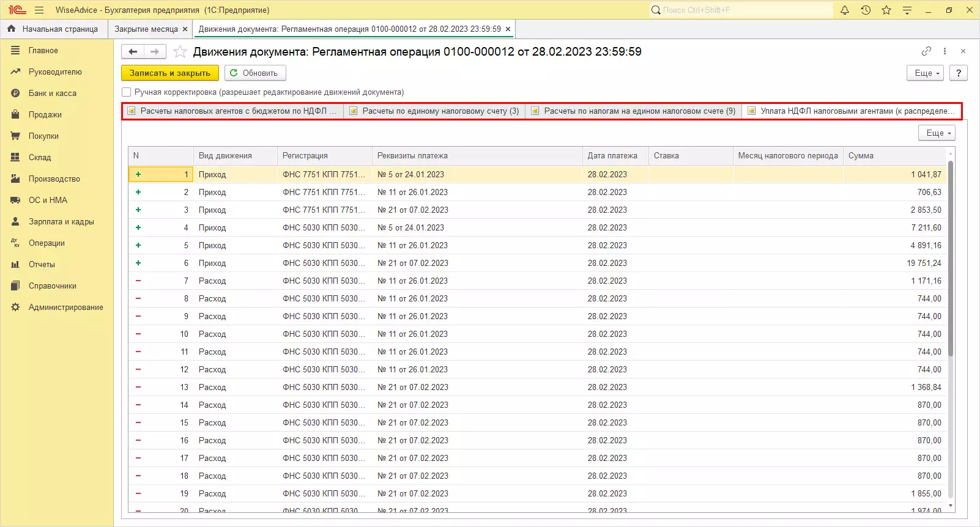Open Зарплата и кадры section
The width and height of the screenshot is (980, 527).
coord(61,221)
